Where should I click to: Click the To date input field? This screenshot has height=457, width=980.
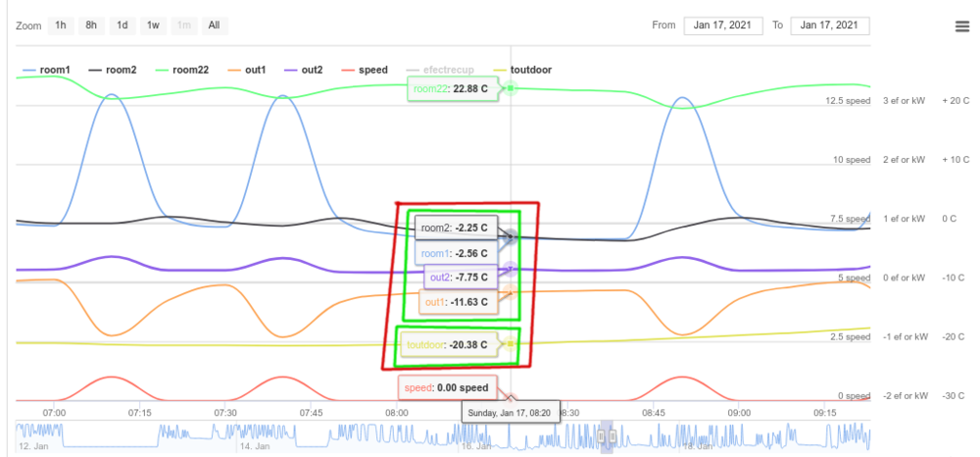829,25
